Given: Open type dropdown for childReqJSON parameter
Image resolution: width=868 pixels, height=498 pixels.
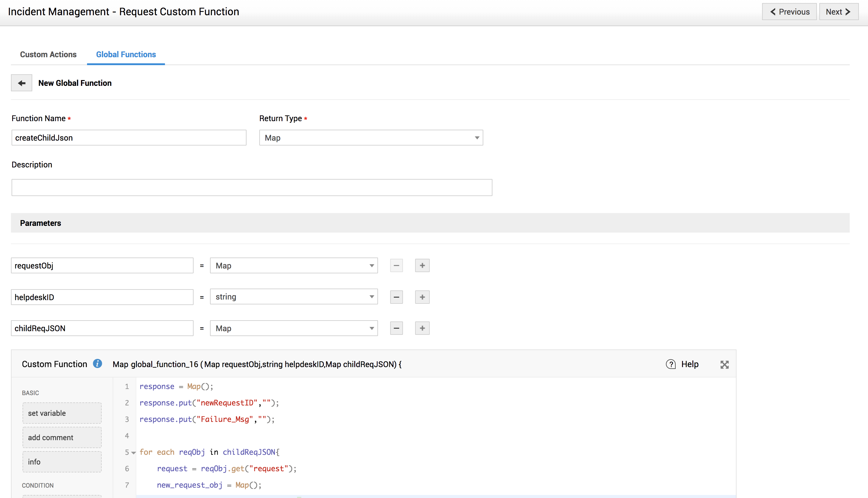Looking at the screenshot, I should (x=294, y=328).
